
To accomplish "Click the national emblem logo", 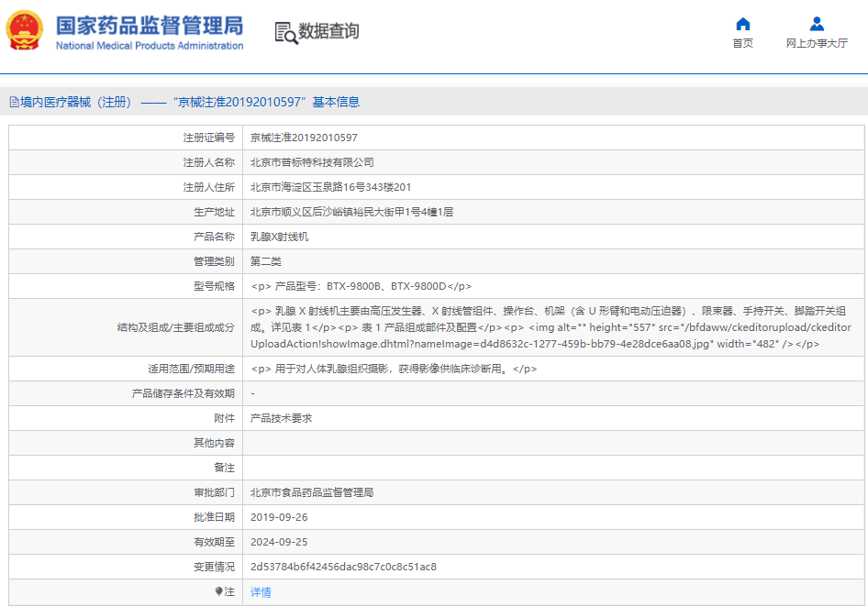I will coord(25,31).
